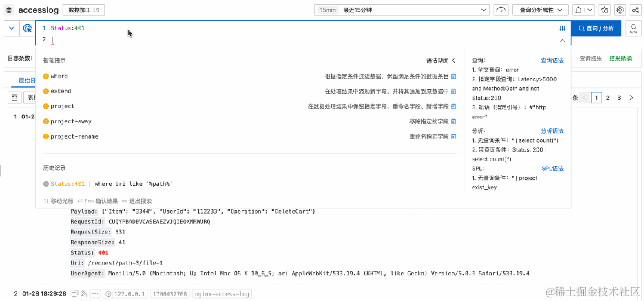The height and width of the screenshot is (301, 644).
Task: Collapse the 语法帮助 syntax help panel
Action: pos(440,60)
